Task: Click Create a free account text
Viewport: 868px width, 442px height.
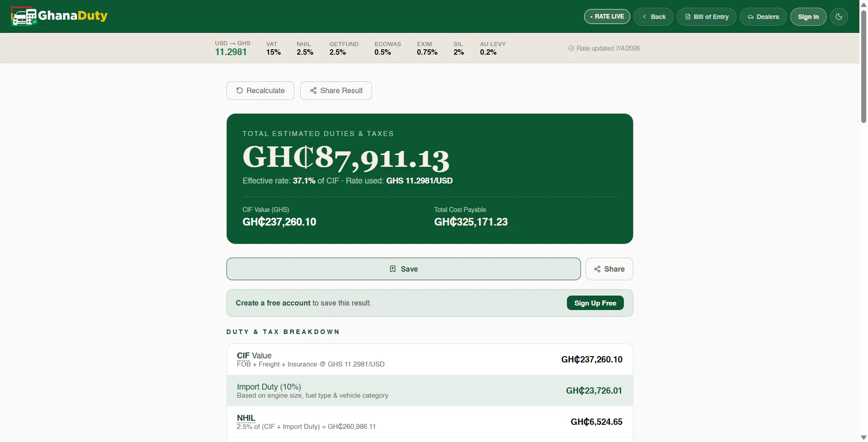Action: click(273, 303)
